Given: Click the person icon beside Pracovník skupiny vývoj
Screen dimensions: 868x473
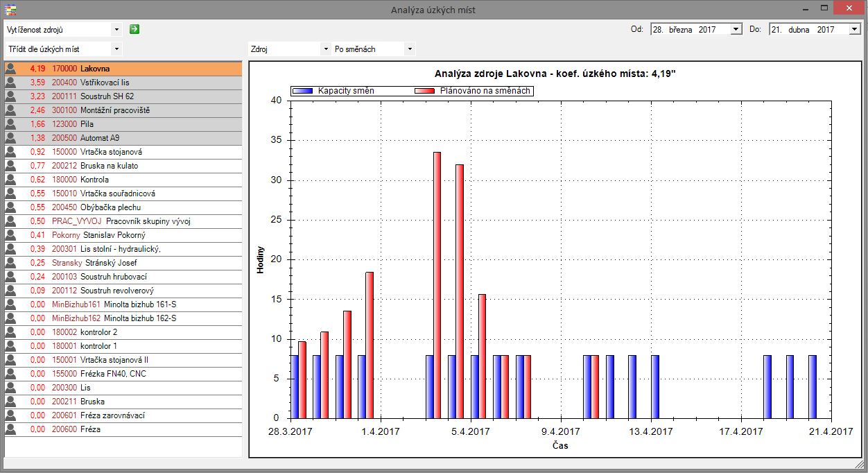Looking at the screenshot, I should click(x=10, y=221).
